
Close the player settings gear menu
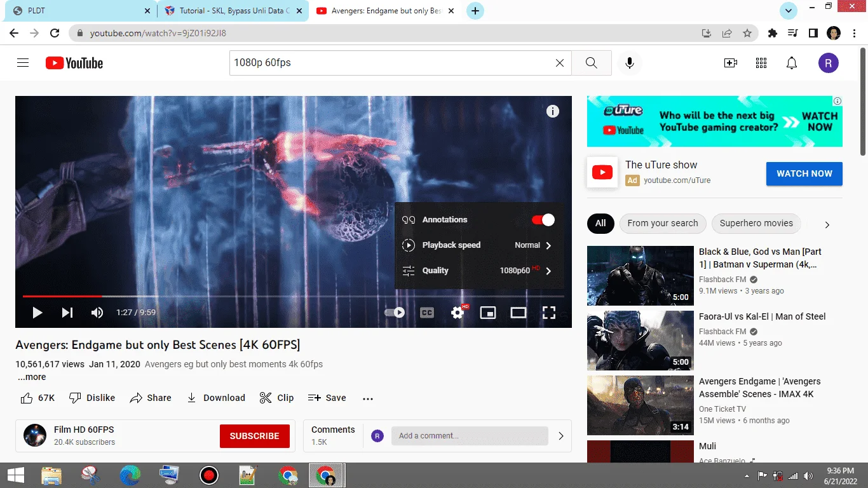pos(458,313)
